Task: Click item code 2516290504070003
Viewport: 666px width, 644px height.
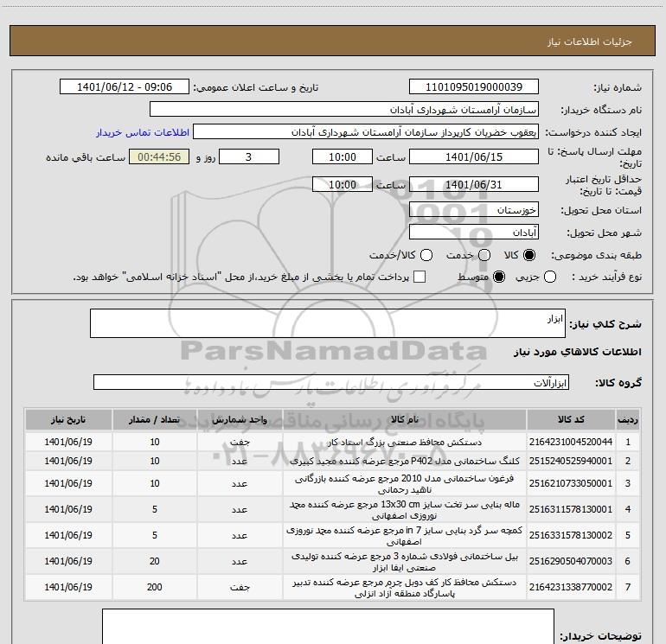Action: [x=571, y=561]
